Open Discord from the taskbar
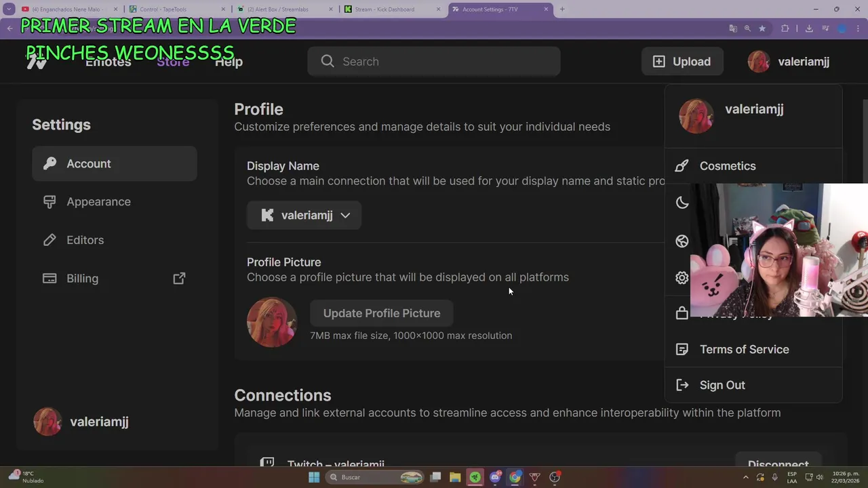This screenshot has height=488, width=868. [x=495, y=477]
